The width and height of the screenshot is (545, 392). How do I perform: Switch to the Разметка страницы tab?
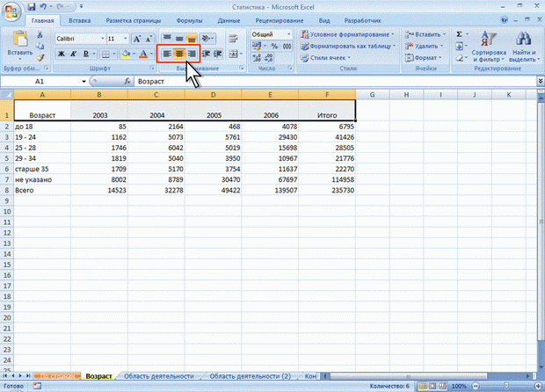[x=134, y=20]
